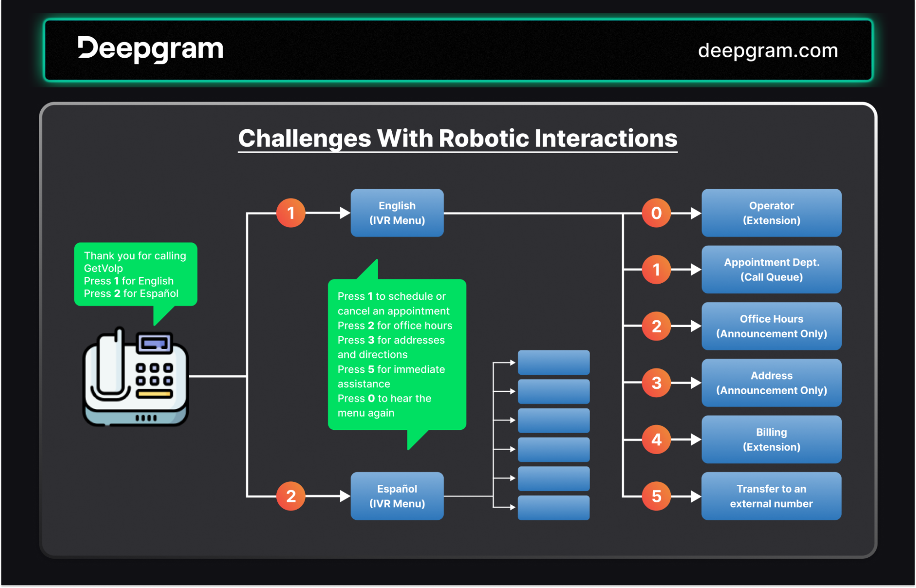Click Transfer to an external number box
The height and width of the screenshot is (588, 916).
[x=771, y=496]
